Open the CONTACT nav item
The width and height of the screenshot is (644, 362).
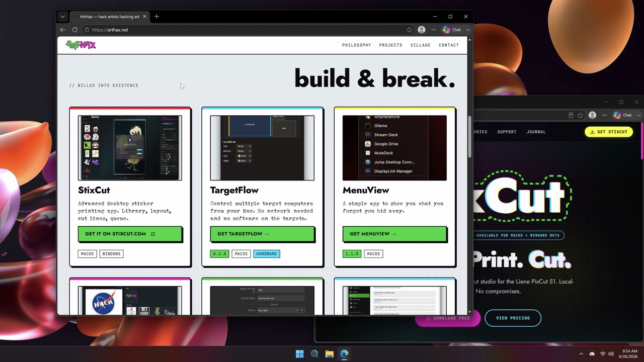click(449, 45)
